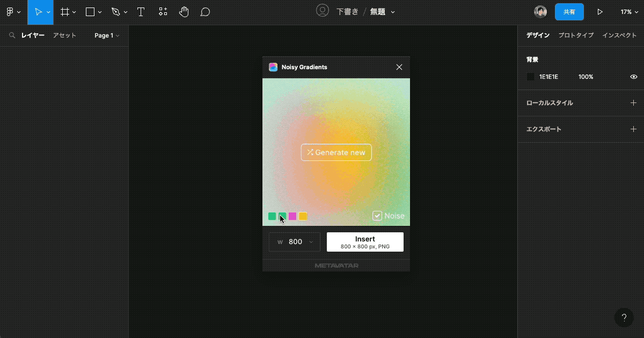The image size is (644, 338).
Task: Click the Generate new button
Action: (x=336, y=152)
